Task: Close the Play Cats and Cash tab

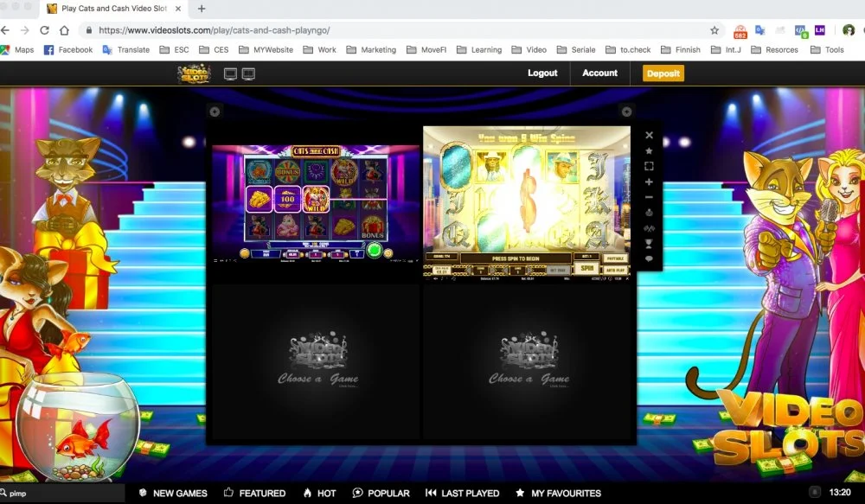Action: (x=177, y=9)
